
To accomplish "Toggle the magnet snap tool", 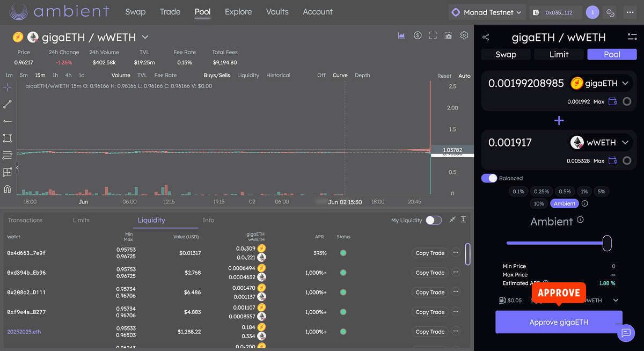I will [x=8, y=189].
